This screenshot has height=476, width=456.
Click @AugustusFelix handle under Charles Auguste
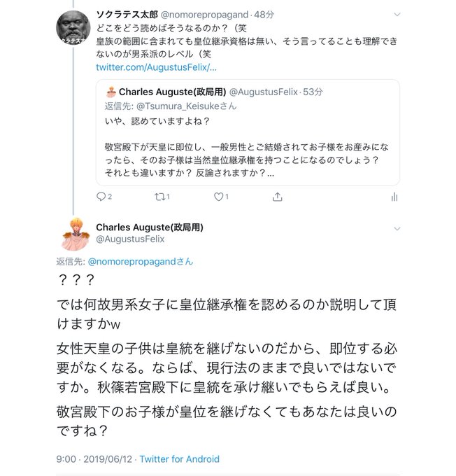coord(130,239)
